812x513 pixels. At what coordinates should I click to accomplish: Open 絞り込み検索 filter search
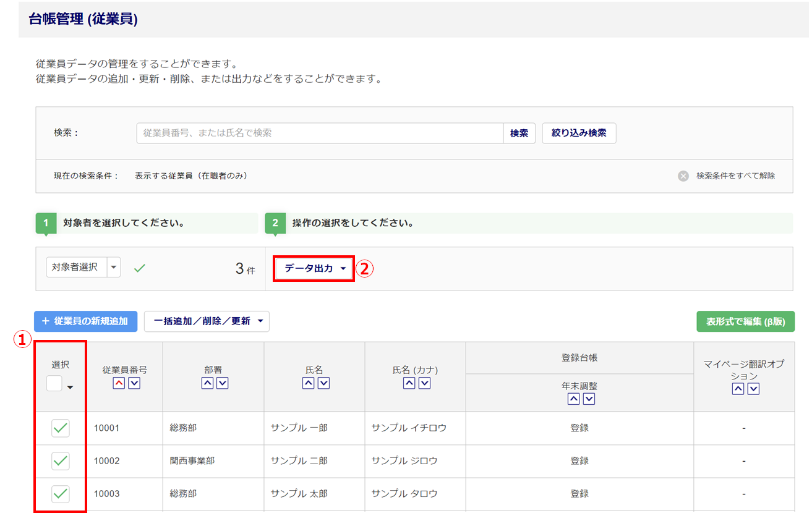[x=578, y=134]
